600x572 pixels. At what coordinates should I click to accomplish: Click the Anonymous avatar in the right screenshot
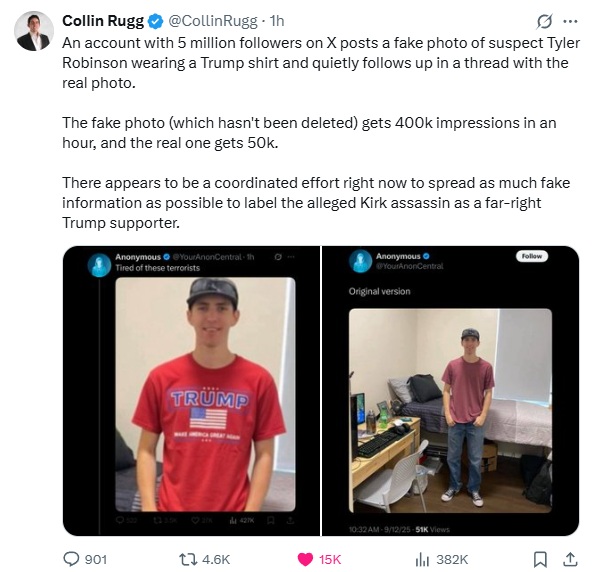(360, 261)
